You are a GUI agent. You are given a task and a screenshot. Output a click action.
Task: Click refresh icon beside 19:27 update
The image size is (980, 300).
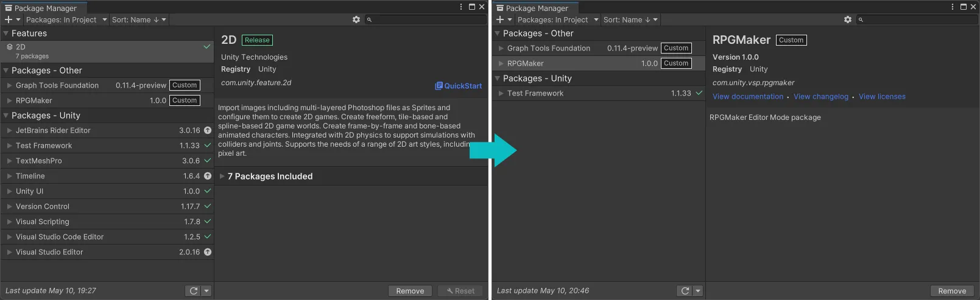[x=194, y=291]
